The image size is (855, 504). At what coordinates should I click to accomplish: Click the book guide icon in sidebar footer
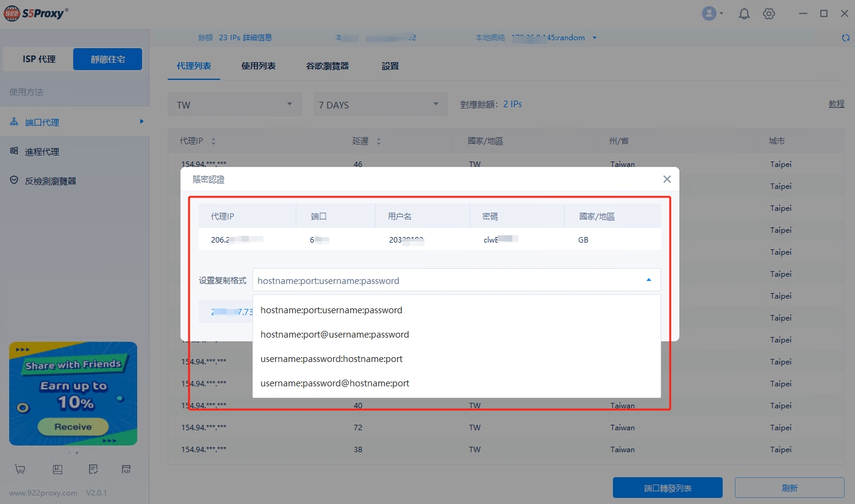click(57, 469)
